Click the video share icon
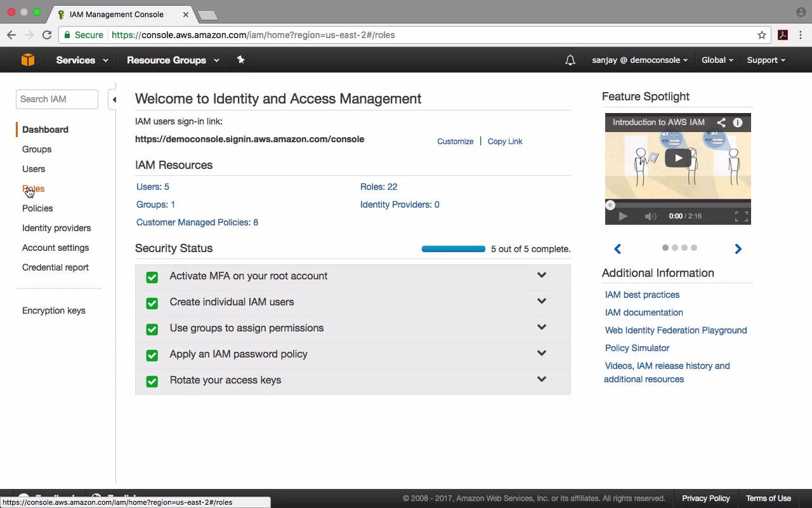The height and width of the screenshot is (508, 812). pyautogui.click(x=721, y=123)
